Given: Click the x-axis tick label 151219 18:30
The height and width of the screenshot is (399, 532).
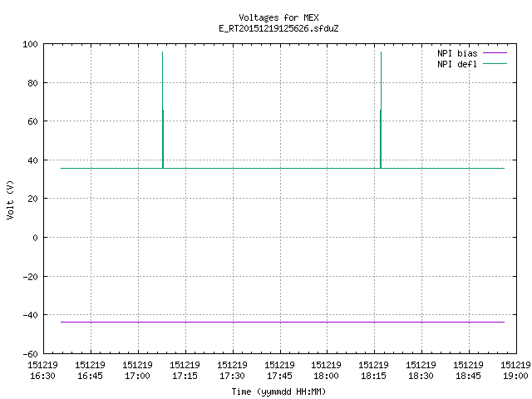Looking at the screenshot, I should coord(421,370).
